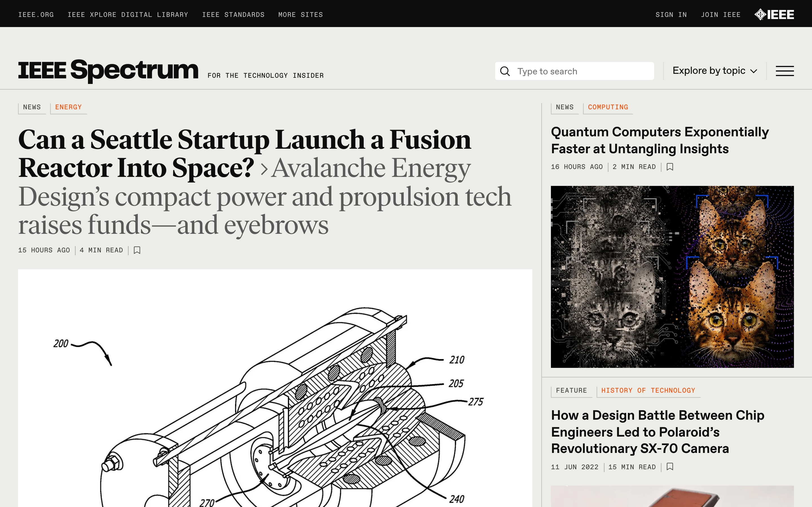Viewport: 812px width, 507px height.
Task: Click Join IEEE link
Action: tap(720, 15)
